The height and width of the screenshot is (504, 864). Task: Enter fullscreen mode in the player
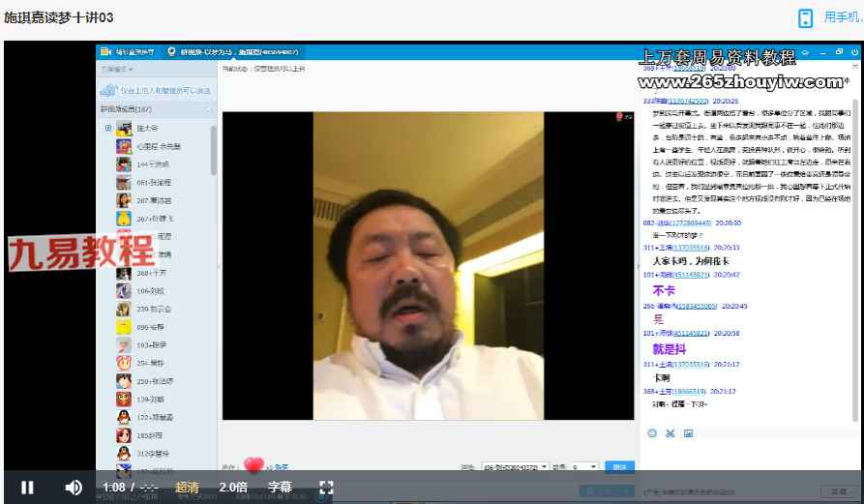(x=326, y=488)
